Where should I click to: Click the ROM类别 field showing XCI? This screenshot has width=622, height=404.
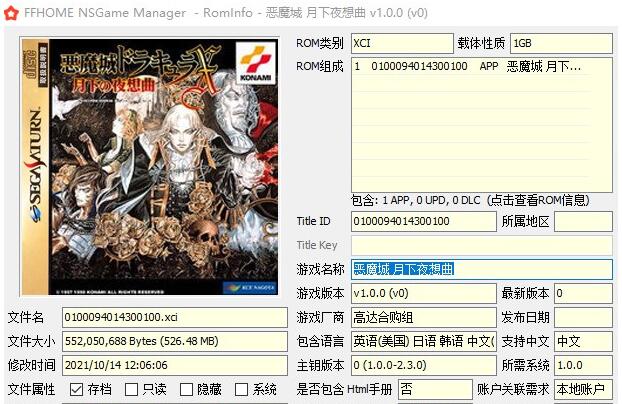click(x=402, y=43)
